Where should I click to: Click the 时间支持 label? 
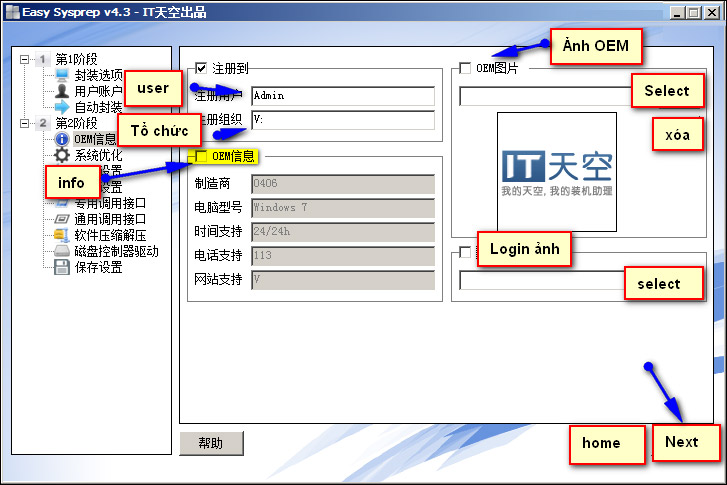(218, 231)
